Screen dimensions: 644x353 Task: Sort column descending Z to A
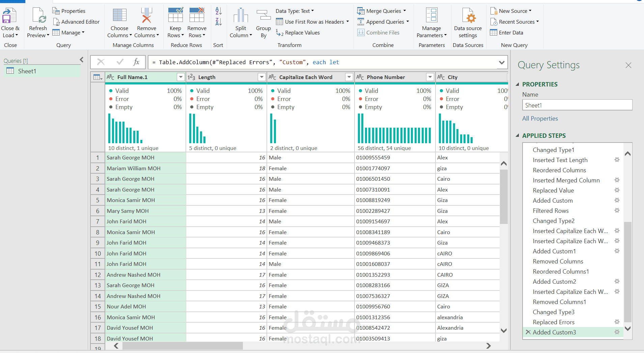(x=219, y=22)
